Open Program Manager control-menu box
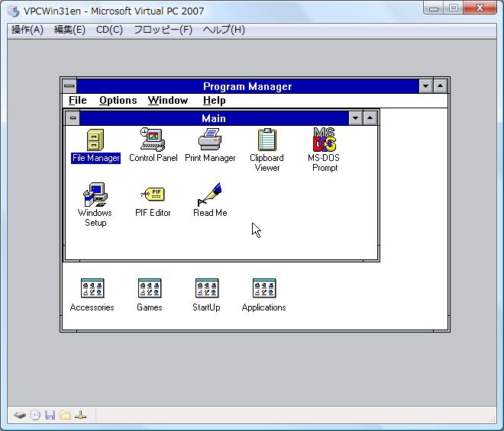 point(69,86)
